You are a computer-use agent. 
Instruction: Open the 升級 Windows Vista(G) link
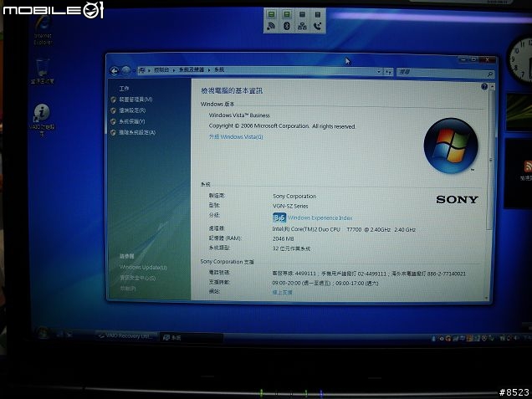pyautogui.click(x=236, y=136)
